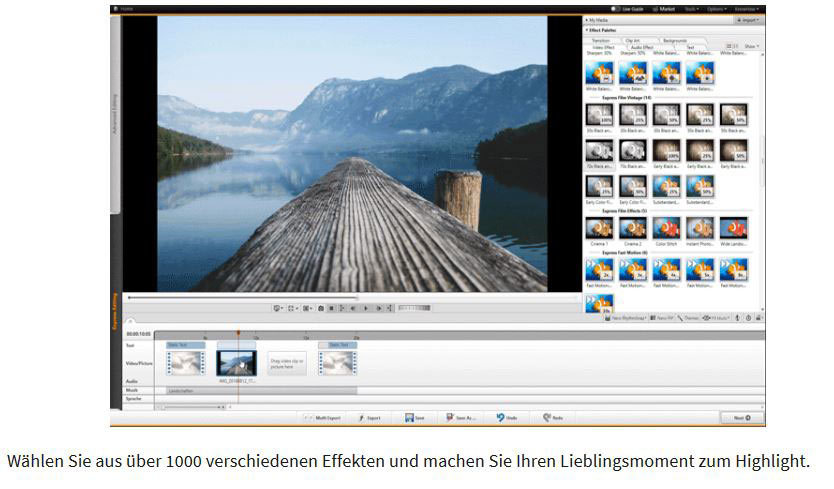Open the New Rhythm Snap dropdown

point(626,318)
